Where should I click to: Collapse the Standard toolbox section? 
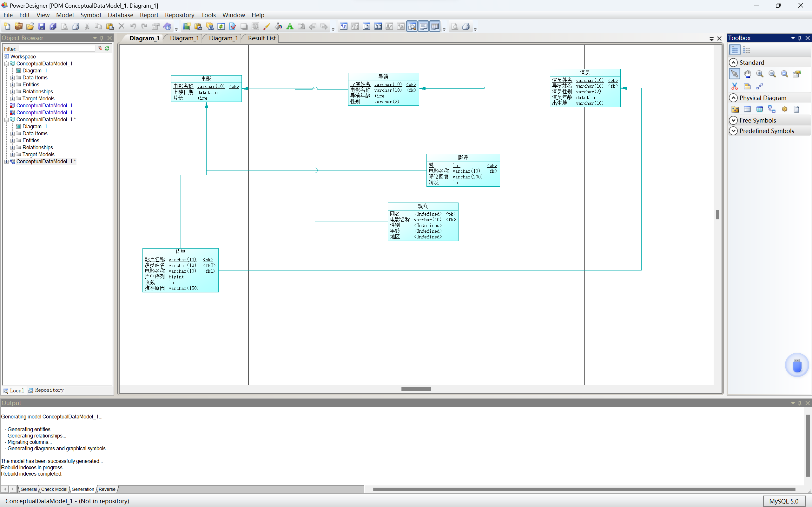point(733,63)
